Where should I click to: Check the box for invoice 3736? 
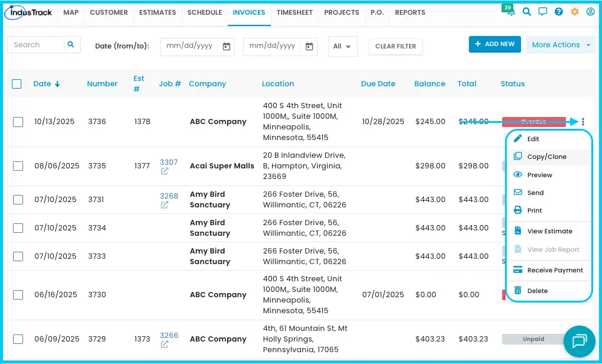coord(18,122)
